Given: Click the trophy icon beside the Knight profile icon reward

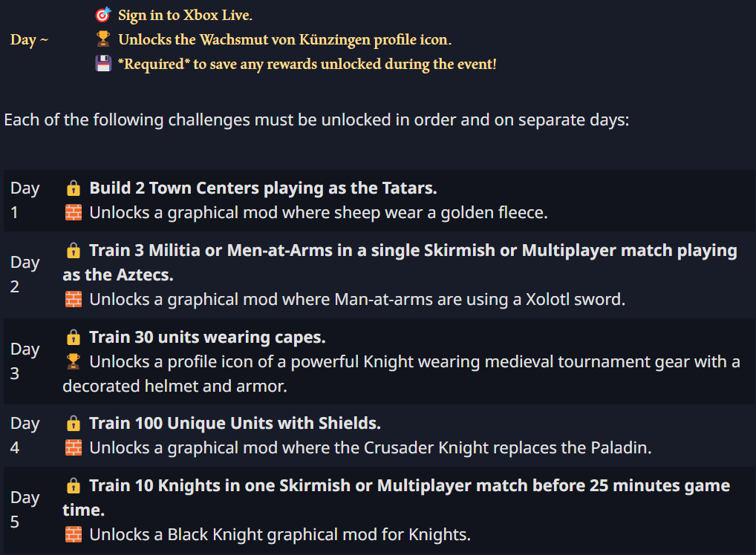Looking at the screenshot, I should (x=73, y=362).
